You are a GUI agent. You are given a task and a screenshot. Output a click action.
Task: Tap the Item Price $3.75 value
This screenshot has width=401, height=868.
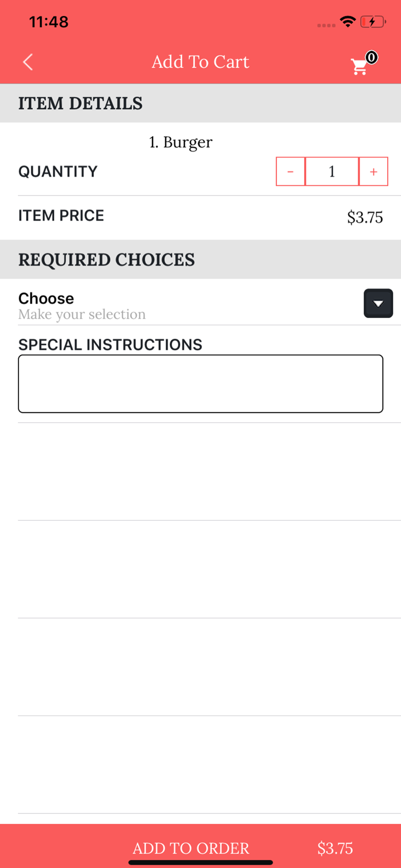click(x=365, y=217)
